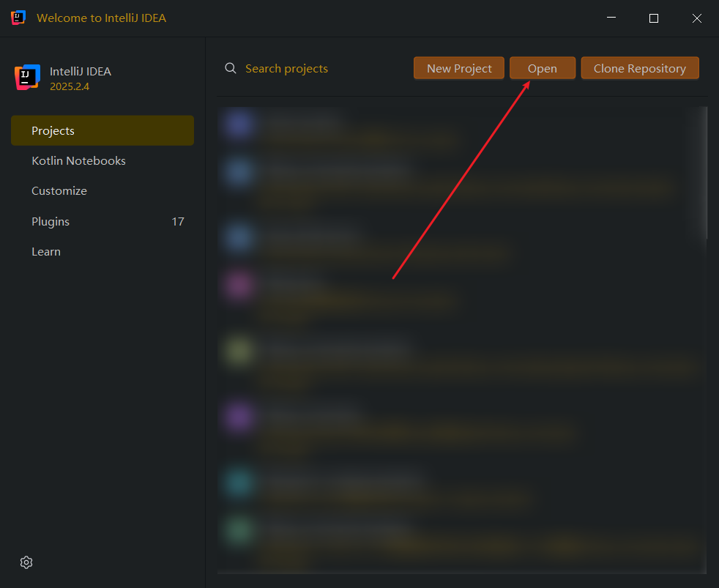Click the magnifier icon beside Search projects
The width and height of the screenshot is (719, 588).
coord(231,68)
